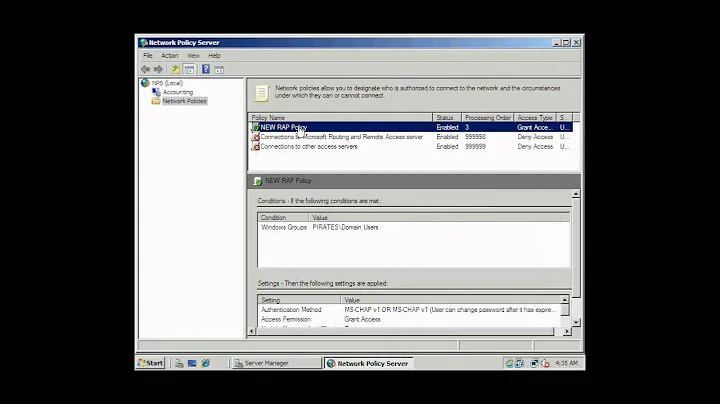Image resolution: width=720 pixels, height=404 pixels.
Task: Click the policy icon in NEW RAP Policy details header
Action: [x=258, y=181]
